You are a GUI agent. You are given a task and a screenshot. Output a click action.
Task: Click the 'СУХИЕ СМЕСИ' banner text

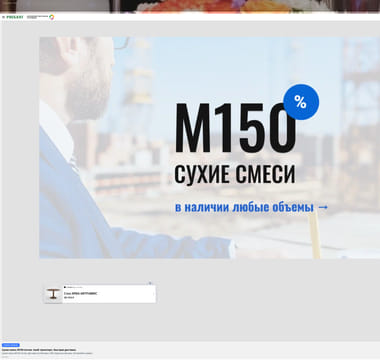pos(235,173)
